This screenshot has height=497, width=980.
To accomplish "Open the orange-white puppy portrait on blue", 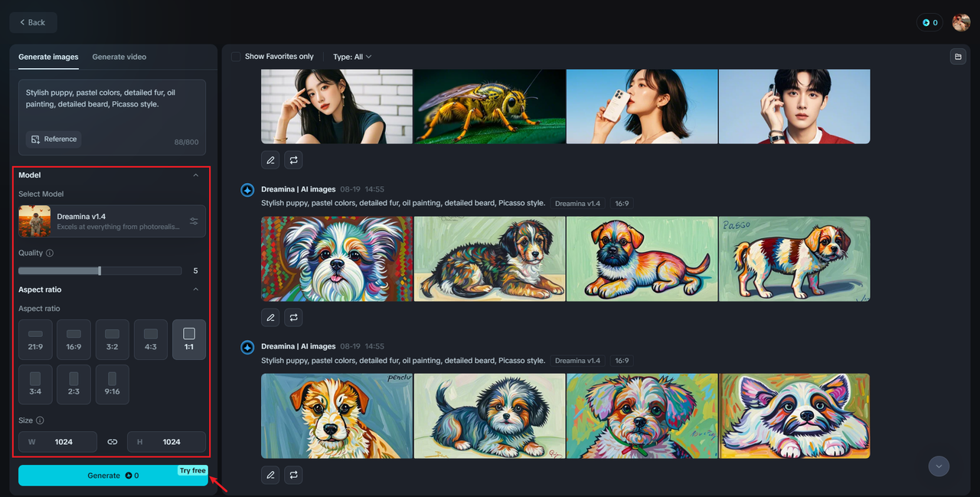I will [x=337, y=416].
